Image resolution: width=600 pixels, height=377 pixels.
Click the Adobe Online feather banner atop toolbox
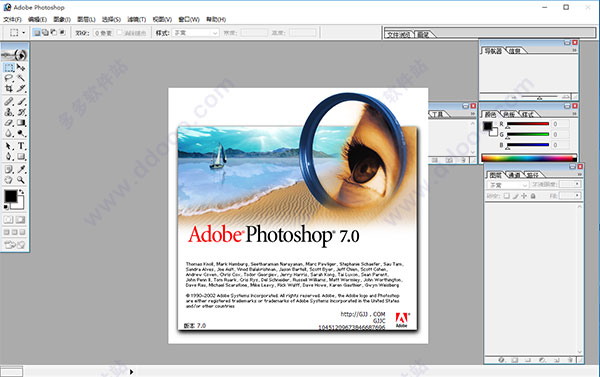[15, 55]
